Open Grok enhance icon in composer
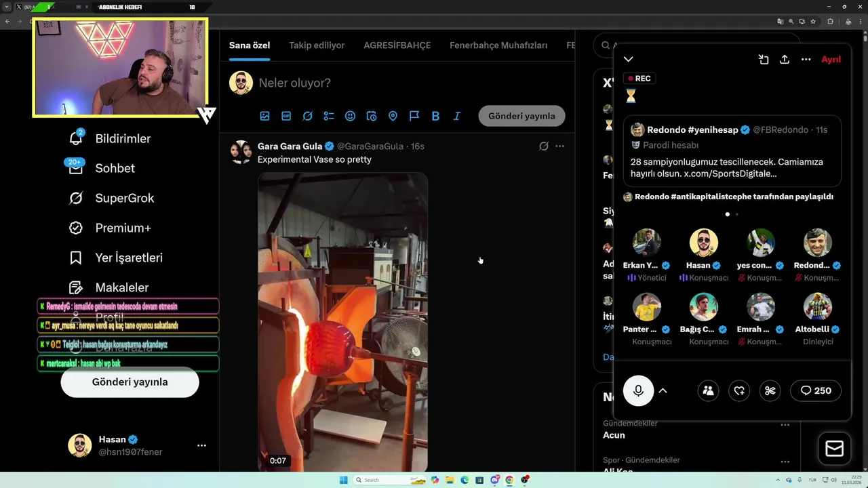The height and width of the screenshot is (488, 868). point(307,116)
